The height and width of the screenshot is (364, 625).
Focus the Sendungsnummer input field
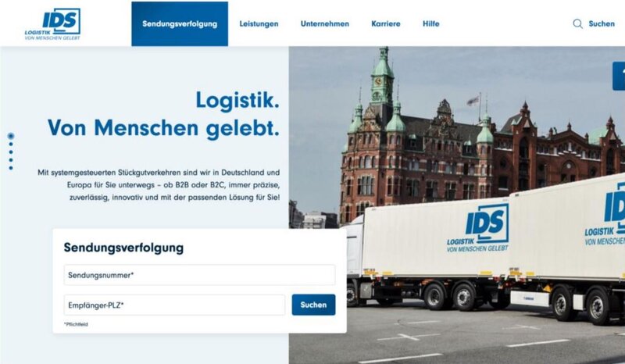click(x=199, y=275)
